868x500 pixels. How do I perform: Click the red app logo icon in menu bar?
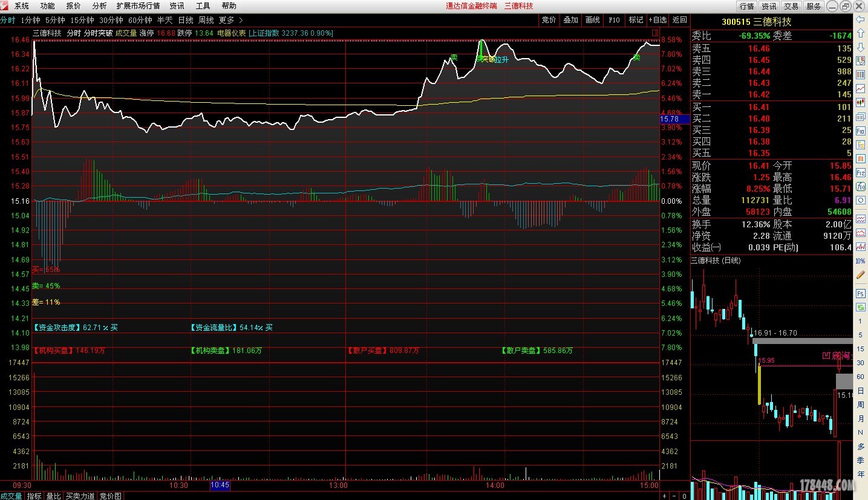5,6
